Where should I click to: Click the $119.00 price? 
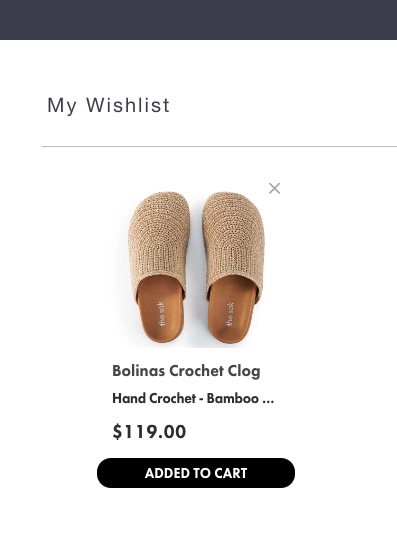click(149, 432)
